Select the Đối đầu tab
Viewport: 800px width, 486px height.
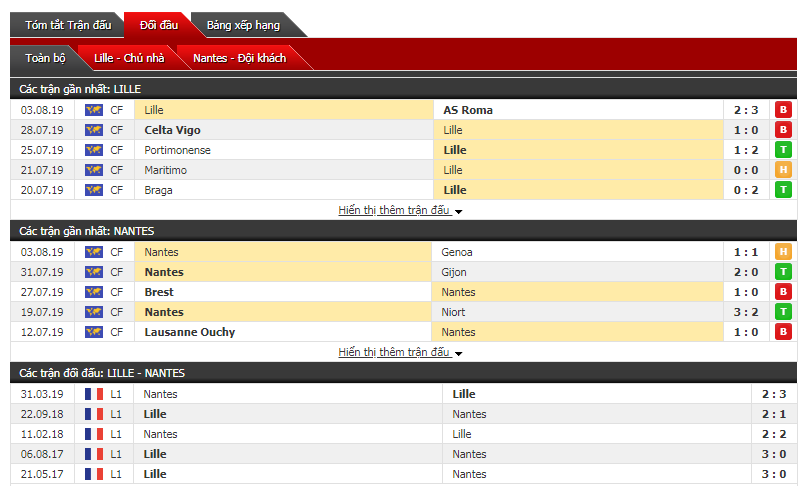pyautogui.click(x=159, y=25)
